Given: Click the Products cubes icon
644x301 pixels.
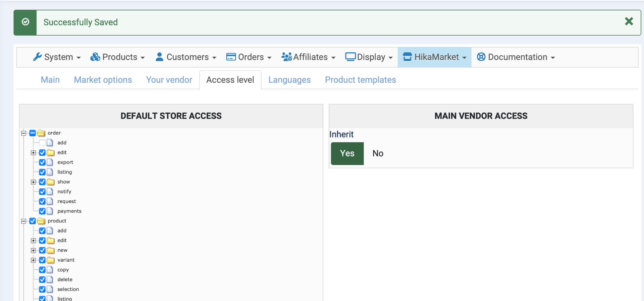Looking at the screenshot, I should (95, 57).
